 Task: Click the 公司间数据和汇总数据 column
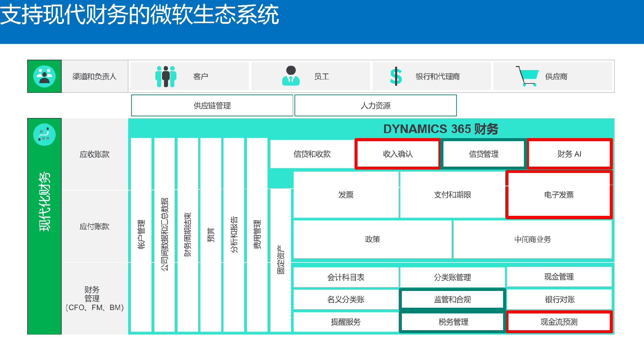pyautogui.click(x=164, y=235)
